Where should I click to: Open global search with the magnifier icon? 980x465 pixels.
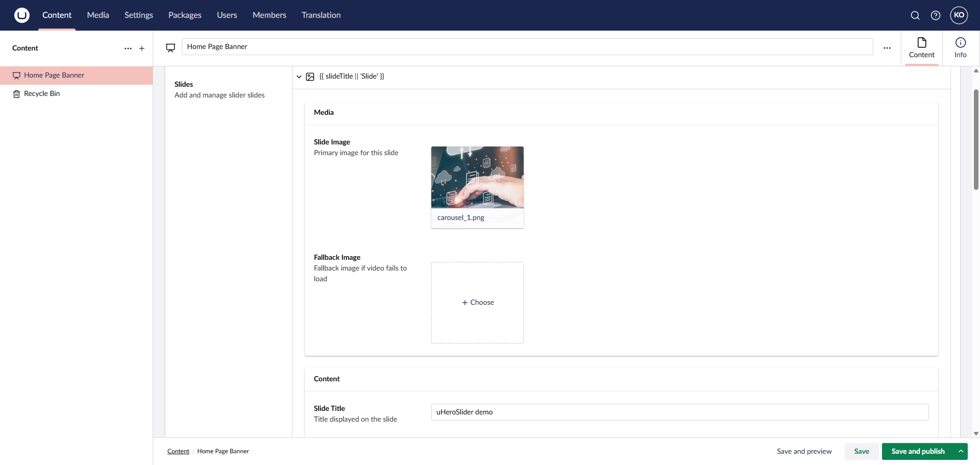point(915,15)
